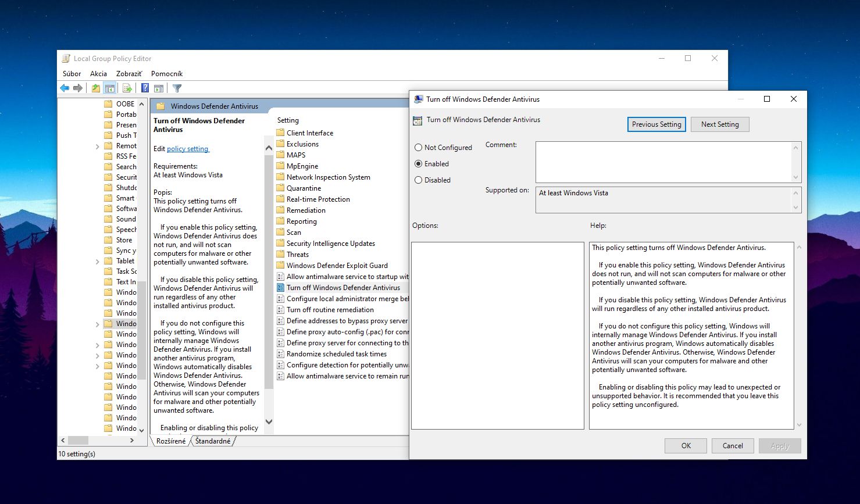The height and width of the screenshot is (504, 860).
Task: Click the Up one level folder icon
Action: click(x=96, y=88)
